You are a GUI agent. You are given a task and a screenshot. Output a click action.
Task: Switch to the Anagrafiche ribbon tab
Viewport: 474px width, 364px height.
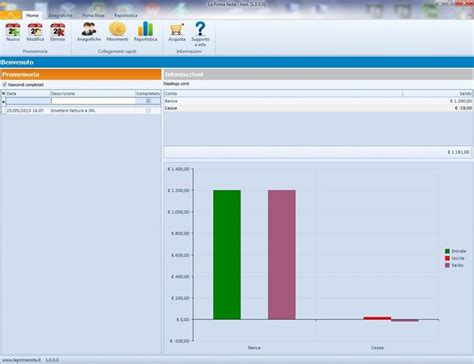pos(60,15)
